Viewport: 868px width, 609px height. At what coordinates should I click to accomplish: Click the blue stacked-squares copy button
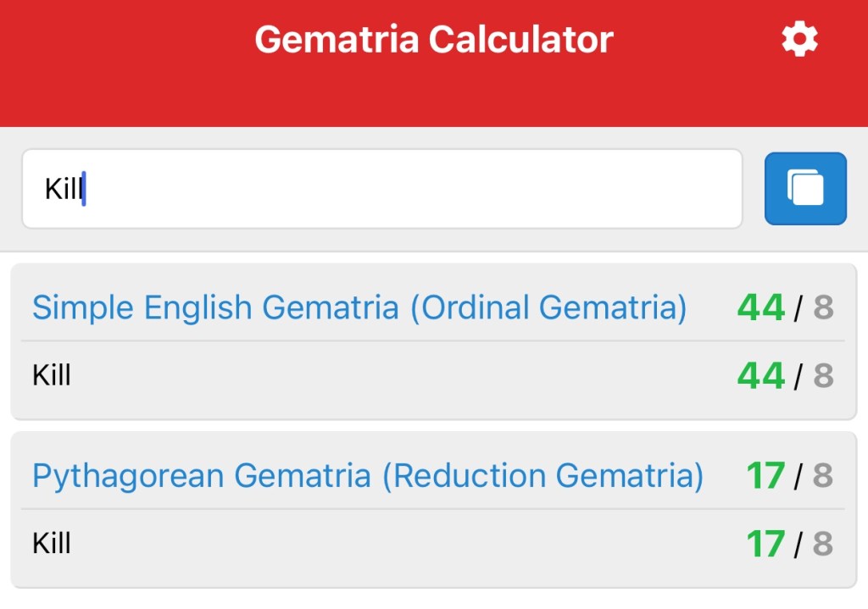tap(805, 188)
